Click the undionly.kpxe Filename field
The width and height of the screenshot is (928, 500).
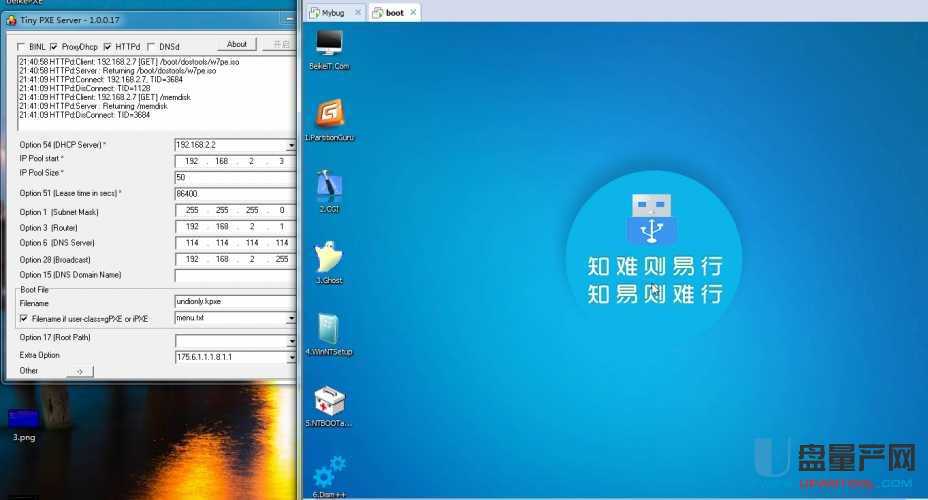[234, 301]
